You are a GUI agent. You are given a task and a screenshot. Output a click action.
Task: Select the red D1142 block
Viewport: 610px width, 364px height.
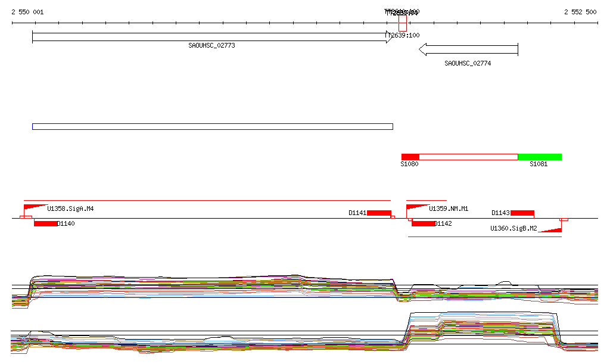pyautogui.click(x=424, y=223)
